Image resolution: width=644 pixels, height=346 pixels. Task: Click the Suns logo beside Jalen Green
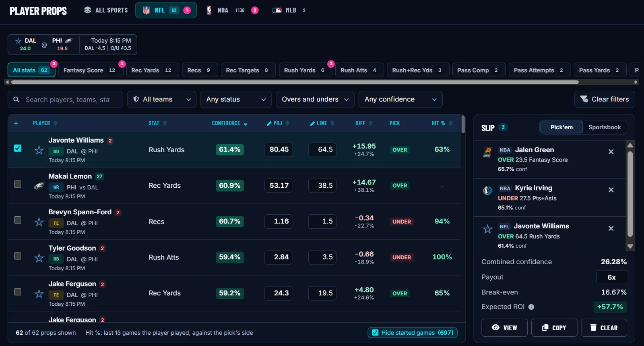(487, 152)
